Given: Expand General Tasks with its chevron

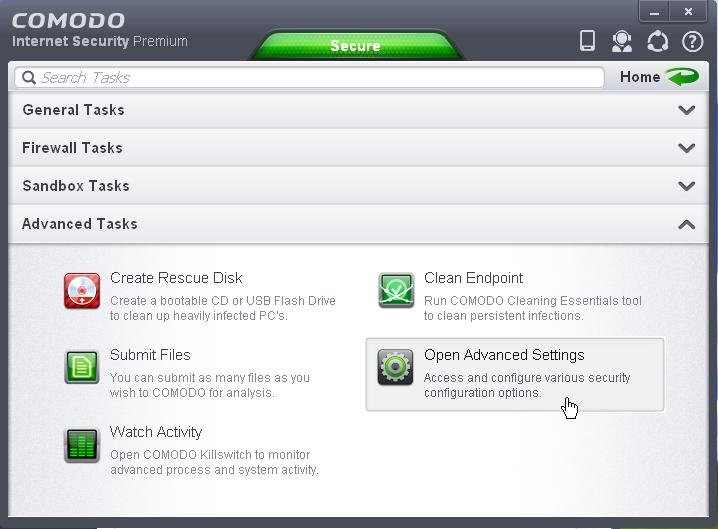Looking at the screenshot, I should [686, 110].
